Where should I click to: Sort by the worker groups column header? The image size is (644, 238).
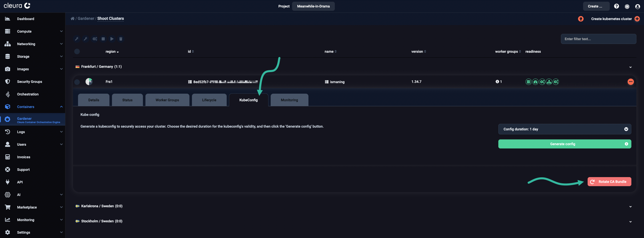508,52
